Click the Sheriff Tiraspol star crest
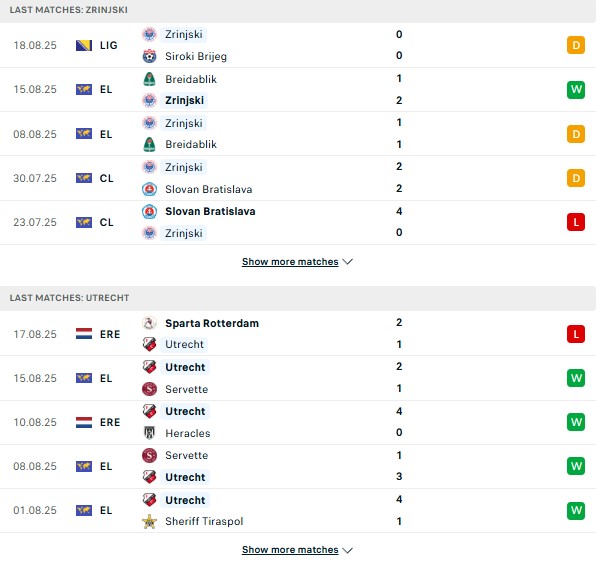 pyautogui.click(x=149, y=521)
